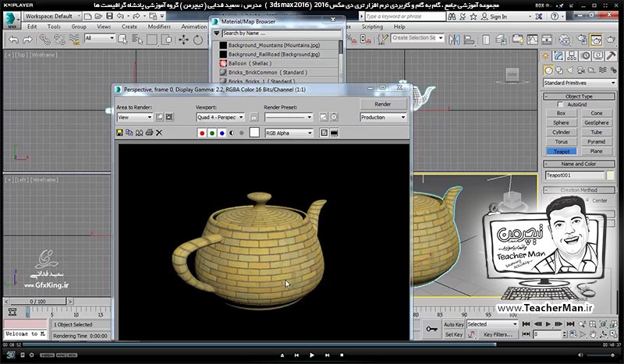Open the RGB Alpha channel dropdown
The image size is (624, 364).
[x=289, y=133]
